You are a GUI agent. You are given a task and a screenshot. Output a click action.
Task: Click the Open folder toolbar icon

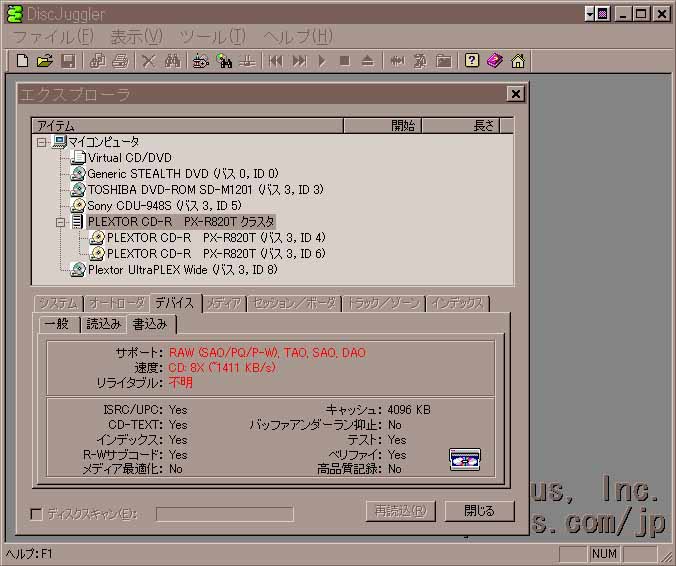(x=45, y=61)
